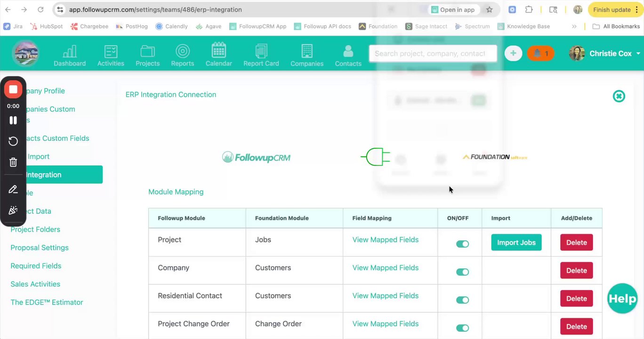This screenshot has height=339, width=644.
Task: View Mapped Fields for Project Change Order
Action: pyautogui.click(x=386, y=324)
